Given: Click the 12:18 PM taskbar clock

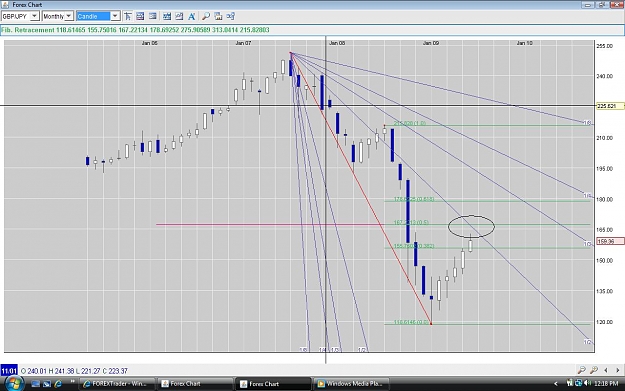Looking at the screenshot, I should point(606,383).
